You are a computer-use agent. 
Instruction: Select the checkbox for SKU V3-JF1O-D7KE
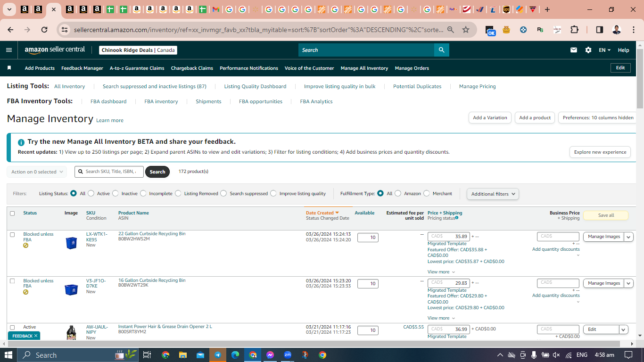(12, 281)
